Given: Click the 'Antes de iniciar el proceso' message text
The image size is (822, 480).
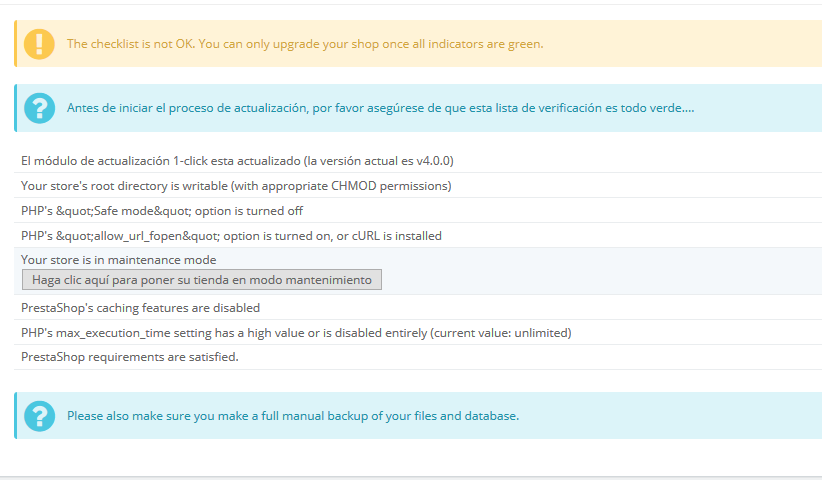Looking at the screenshot, I should coord(380,108).
